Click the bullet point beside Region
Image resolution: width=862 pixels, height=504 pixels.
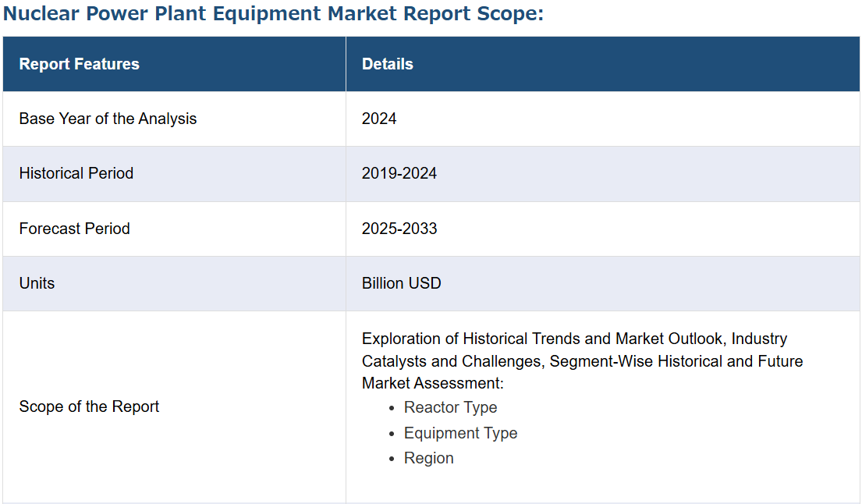pyautogui.click(x=392, y=459)
